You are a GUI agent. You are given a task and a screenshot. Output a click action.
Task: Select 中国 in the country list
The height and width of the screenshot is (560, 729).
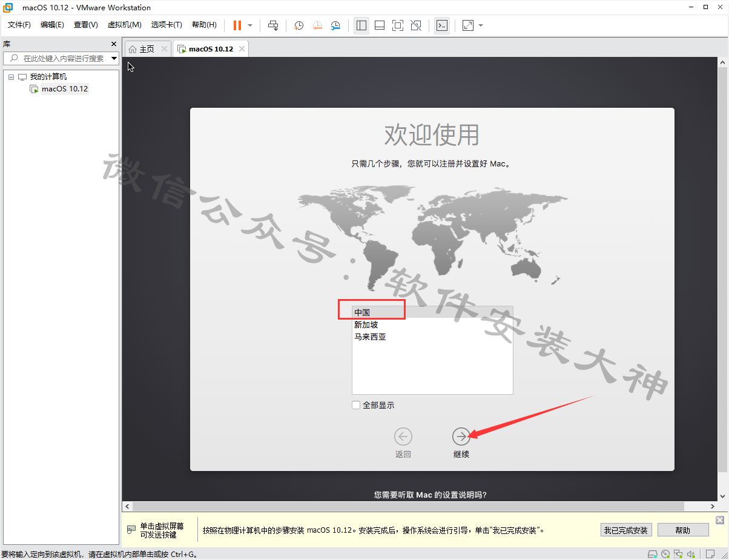pyautogui.click(x=432, y=312)
